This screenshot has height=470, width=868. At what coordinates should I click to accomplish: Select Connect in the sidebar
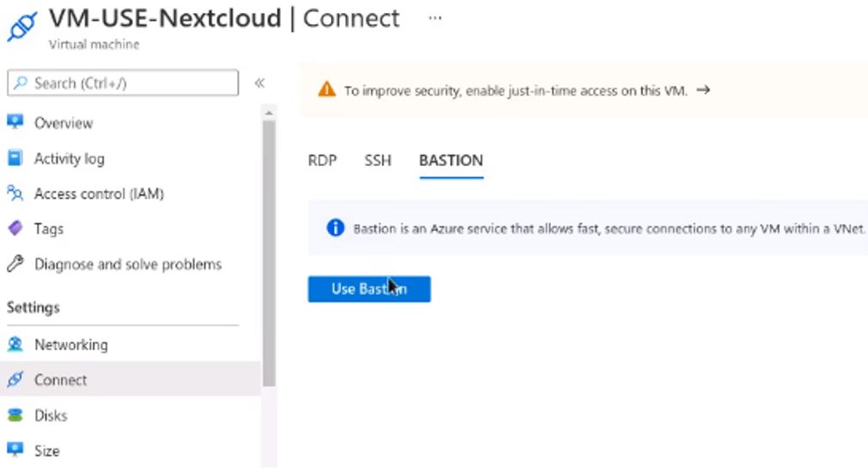(130, 380)
